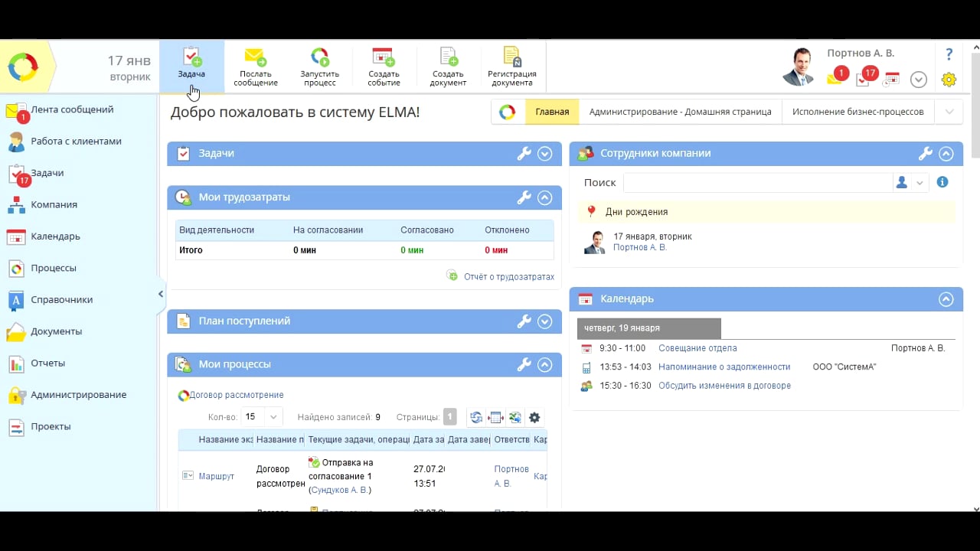Open the Маршрут link in process row

(x=217, y=476)
